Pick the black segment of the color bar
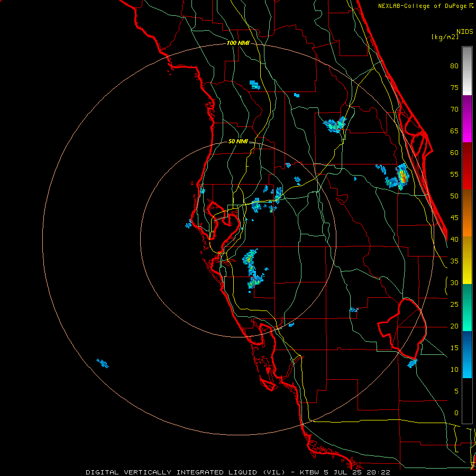This screenshot has width=476, height=476. 467,401
